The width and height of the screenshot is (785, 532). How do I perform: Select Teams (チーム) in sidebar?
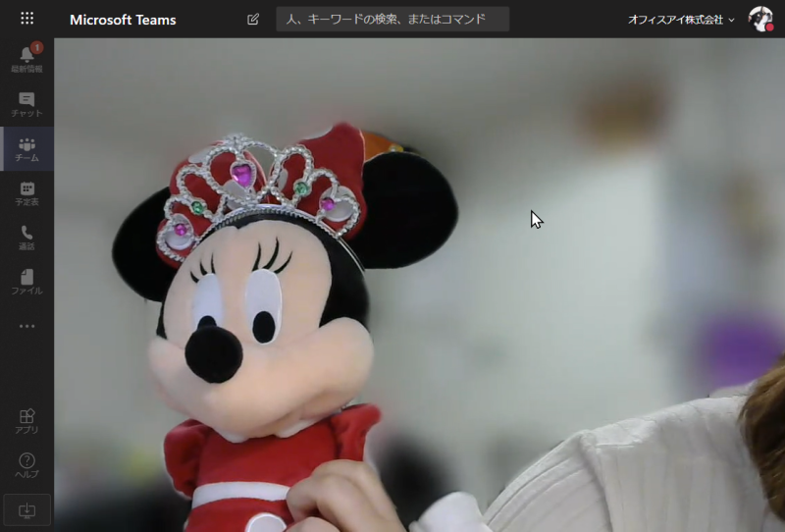pos(27,149)
